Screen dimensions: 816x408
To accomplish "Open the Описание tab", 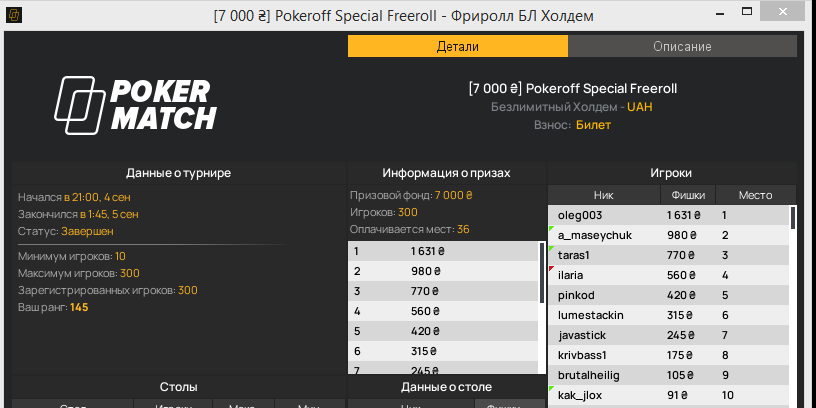I will click(x=682, y=46).
